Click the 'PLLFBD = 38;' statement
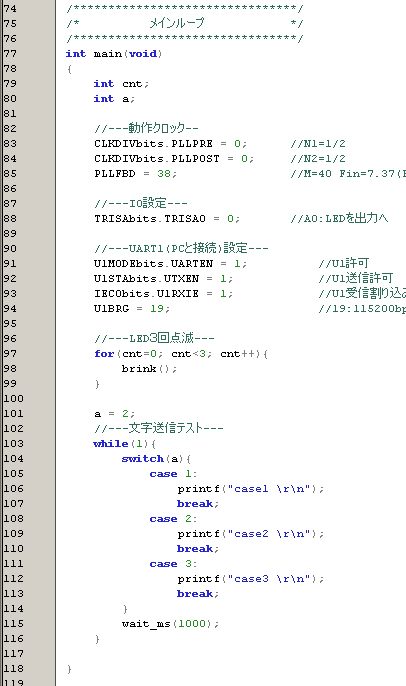 tap(136, 174)
